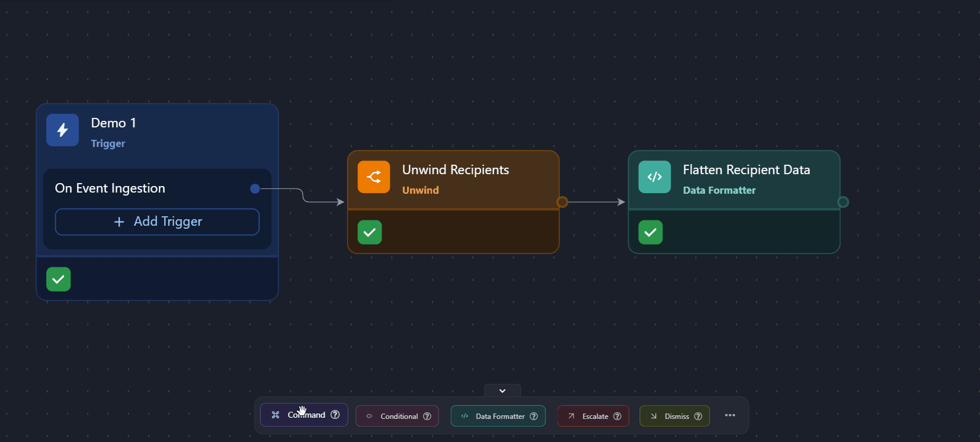
Task: Click the Demo 1 trigger lightning icon
Action: tap(62, 130)
